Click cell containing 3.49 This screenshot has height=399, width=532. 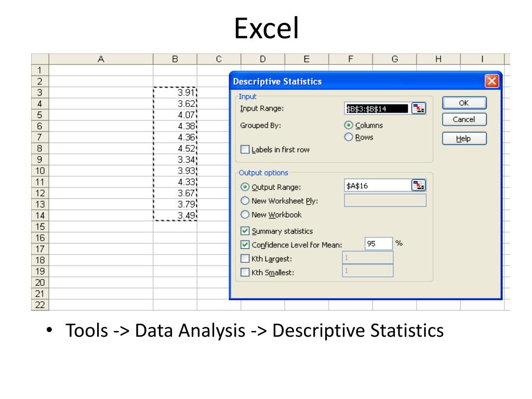pos(175,216)
